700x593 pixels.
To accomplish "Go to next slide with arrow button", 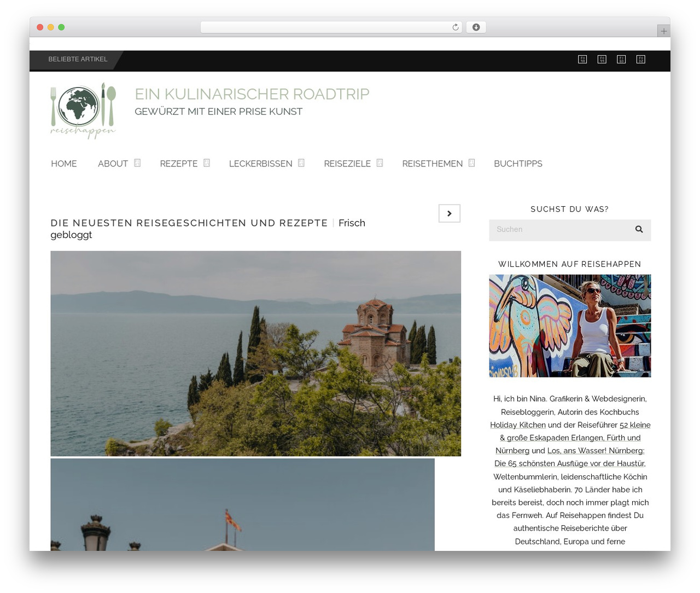I will 450,213.
